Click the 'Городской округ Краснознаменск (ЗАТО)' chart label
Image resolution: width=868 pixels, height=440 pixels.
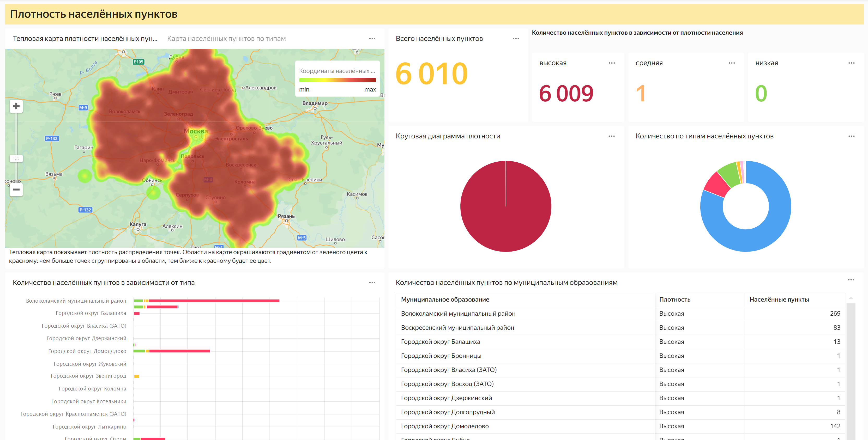pos(74,414)
